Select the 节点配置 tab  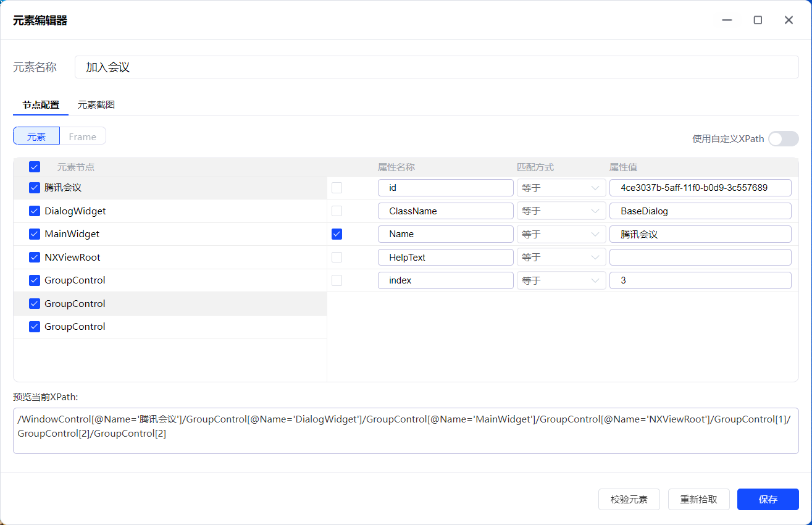pos(41,105)
